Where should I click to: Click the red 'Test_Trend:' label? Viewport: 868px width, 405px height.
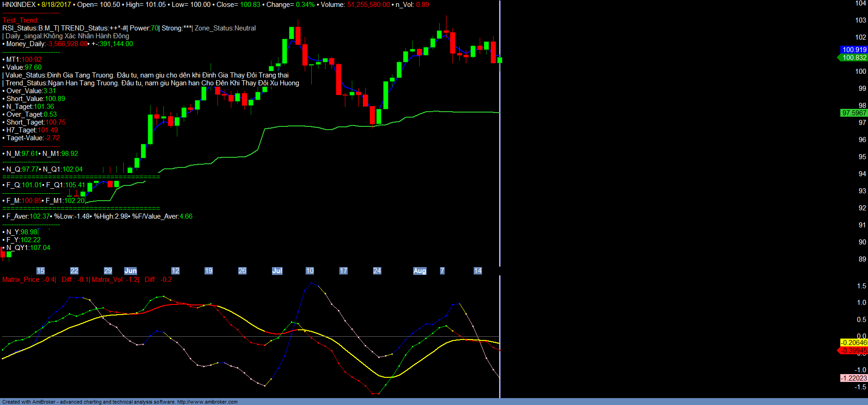21,20
